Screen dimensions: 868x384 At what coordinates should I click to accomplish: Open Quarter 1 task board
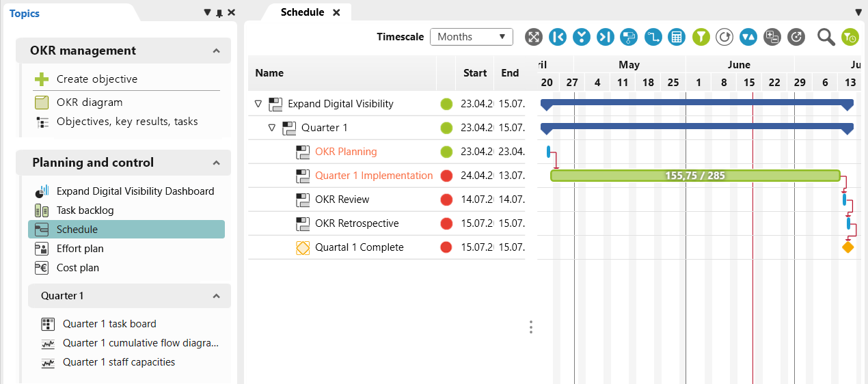pos(109,324)
